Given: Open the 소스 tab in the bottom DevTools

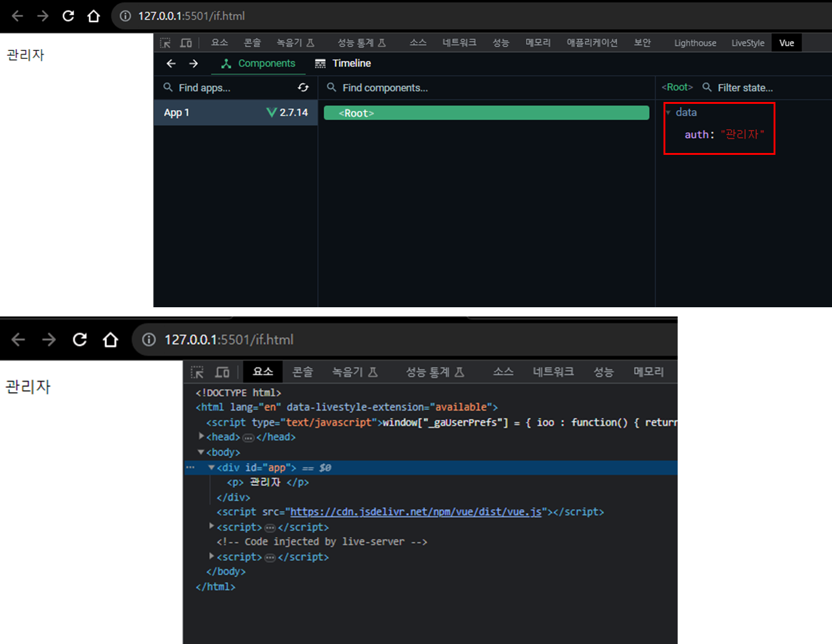Looking at the screenshot, I should point(503,372).
